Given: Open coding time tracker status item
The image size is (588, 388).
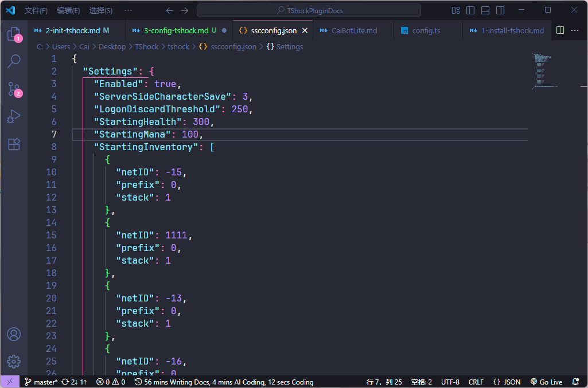Looking at the screenshot, I should coord(224,382).
